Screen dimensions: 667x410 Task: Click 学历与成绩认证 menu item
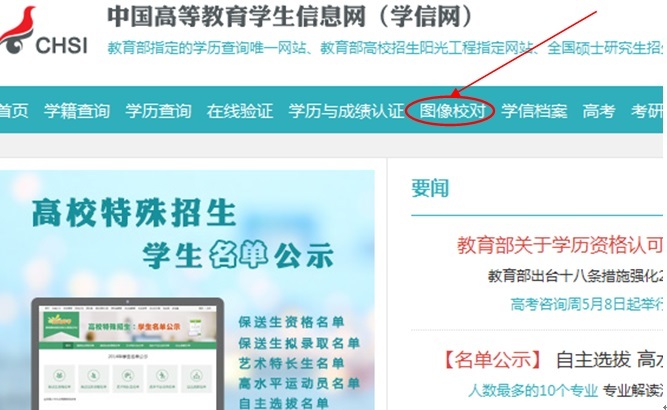346,111
